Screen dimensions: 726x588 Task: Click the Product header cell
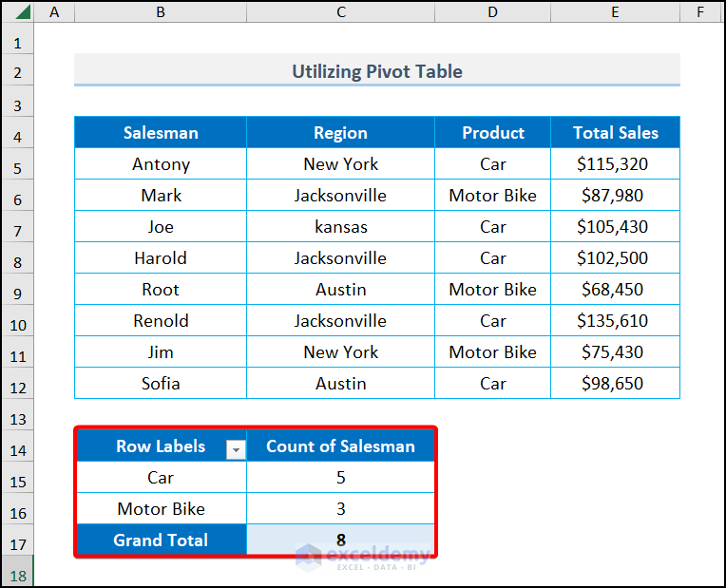pos(492,133)
